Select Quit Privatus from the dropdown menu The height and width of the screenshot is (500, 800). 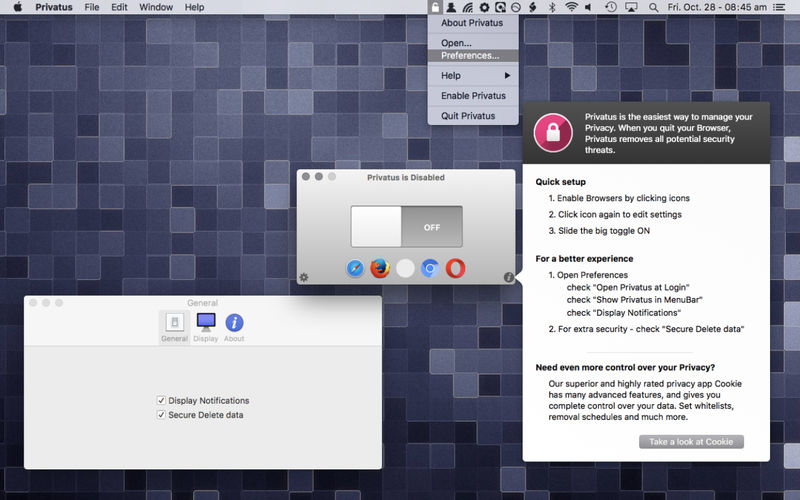click(x=468, y=116)
